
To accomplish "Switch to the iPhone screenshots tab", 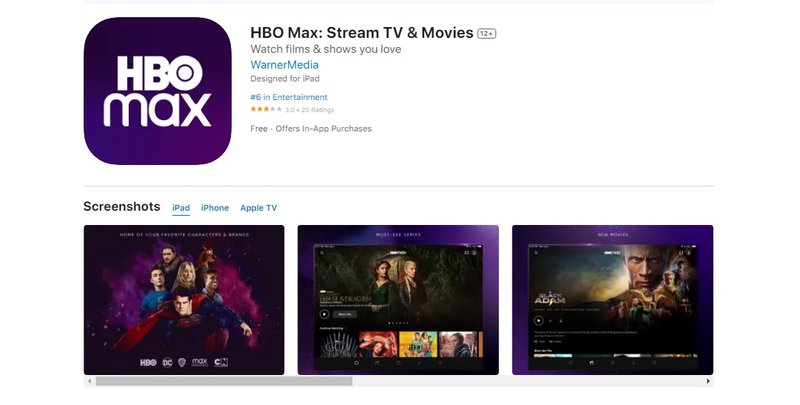I will click(215, 208).
